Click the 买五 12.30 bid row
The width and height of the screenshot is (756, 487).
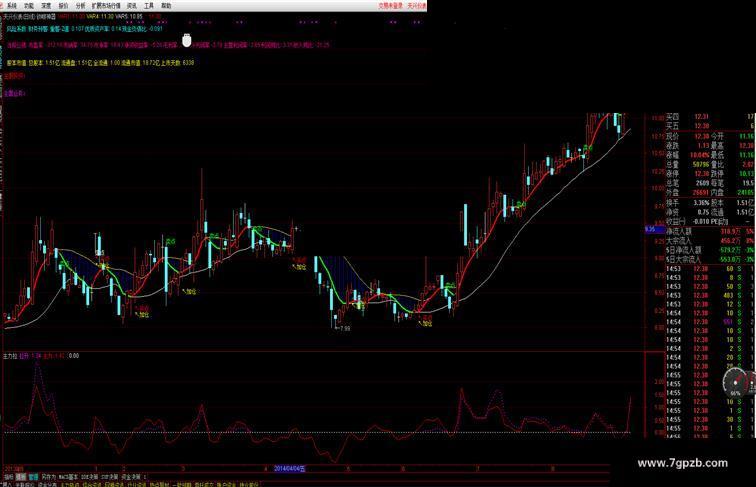(x=710, y=126)
